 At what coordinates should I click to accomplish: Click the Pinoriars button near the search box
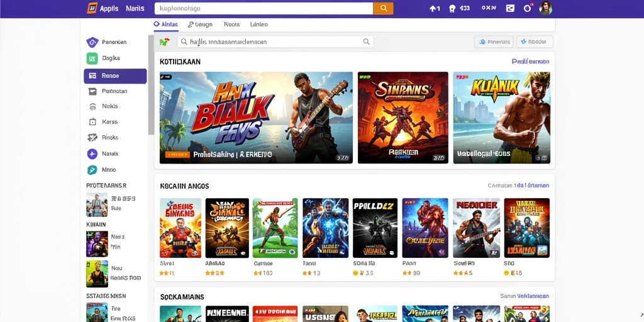coord(494,42)
